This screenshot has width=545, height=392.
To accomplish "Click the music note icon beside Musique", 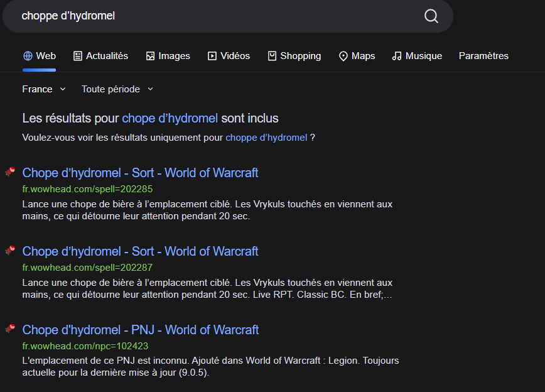I will tap(397, 56).
